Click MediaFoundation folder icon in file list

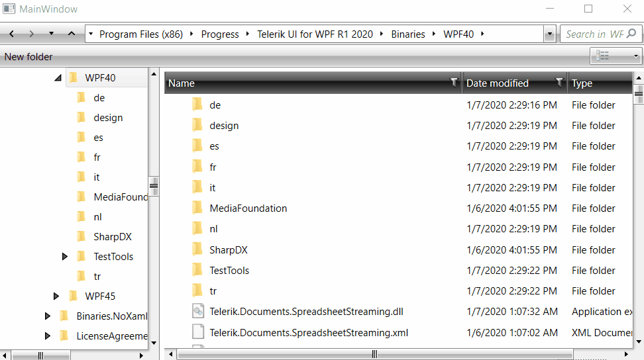tap(197, 208)
